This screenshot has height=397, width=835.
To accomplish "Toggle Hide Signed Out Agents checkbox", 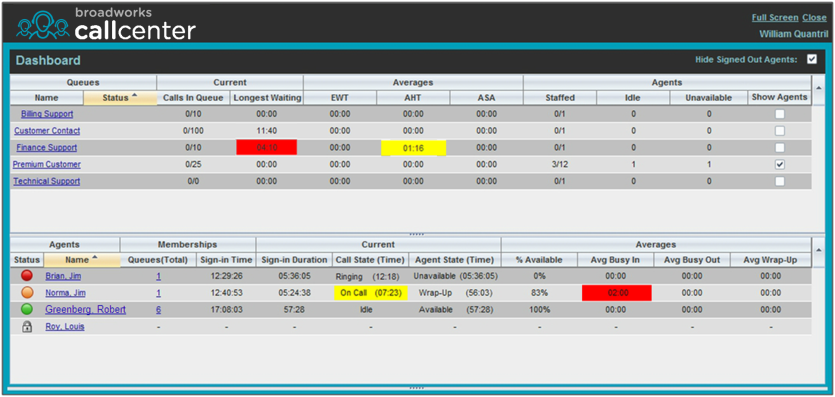I will tap(812, 60).
